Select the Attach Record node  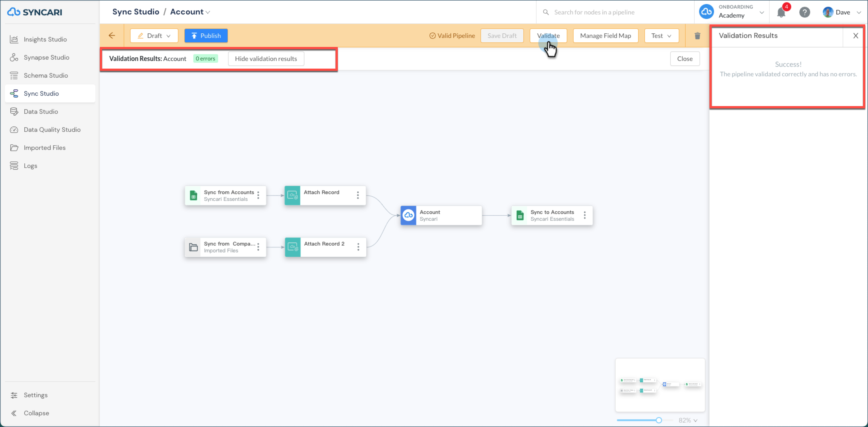pos(325,195)
